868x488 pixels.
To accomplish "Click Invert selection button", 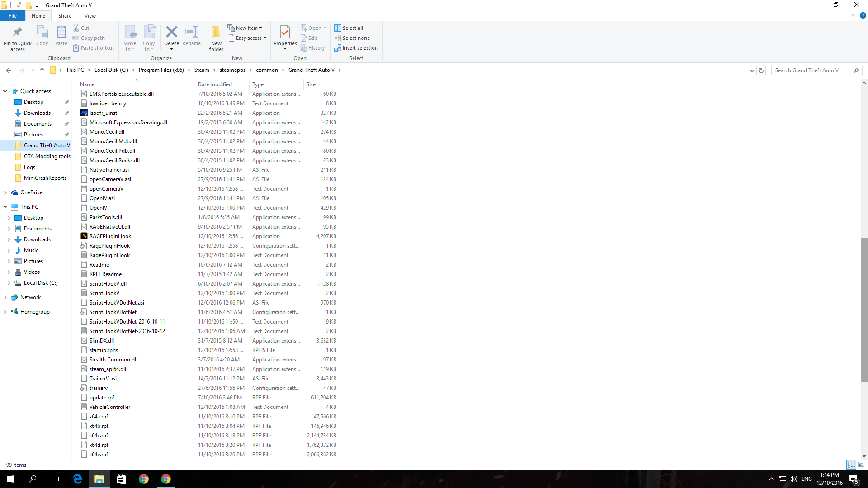I will click(356, 48).
